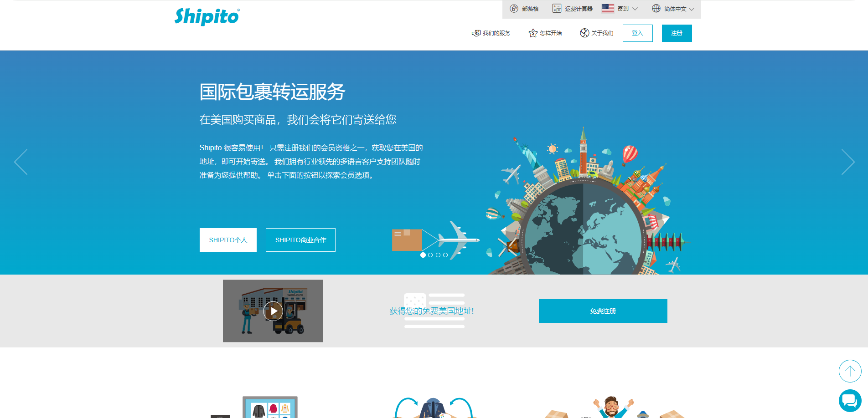Viewport: 868px width, 418px height.
Task: Click the US flag icon
Action: tap(608, 9)
